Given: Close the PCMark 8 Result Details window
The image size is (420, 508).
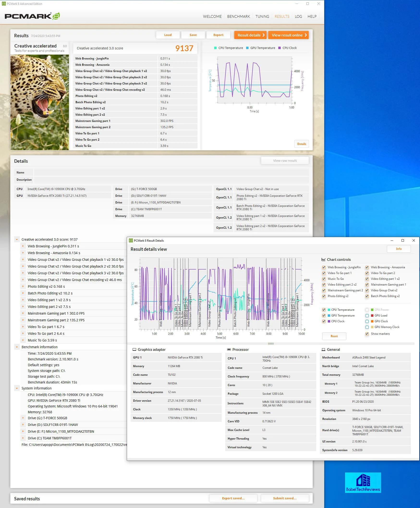Looking at the screenshot, I should click(414, 241).
